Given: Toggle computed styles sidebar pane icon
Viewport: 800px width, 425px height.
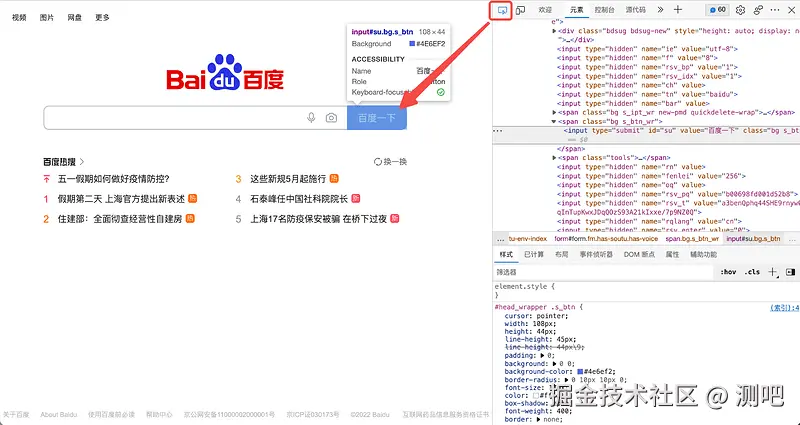Looking at the screenshot, I should pyautogui.click(x=790, y=272).
